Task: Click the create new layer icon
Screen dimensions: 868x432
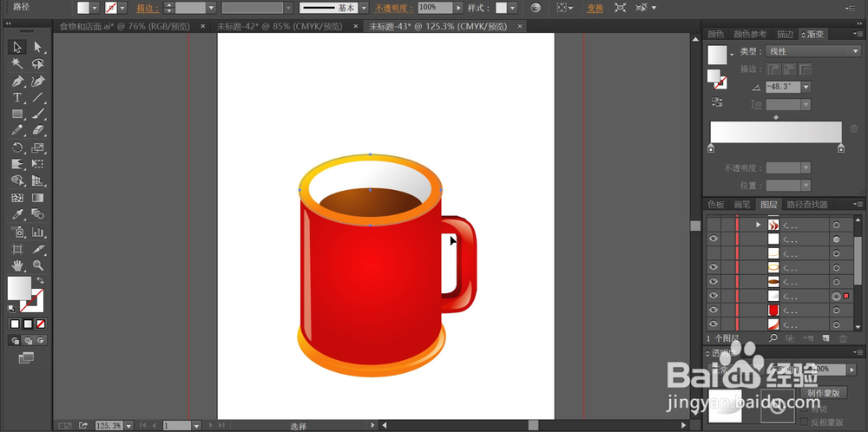Action: click(x=826, y=337)
